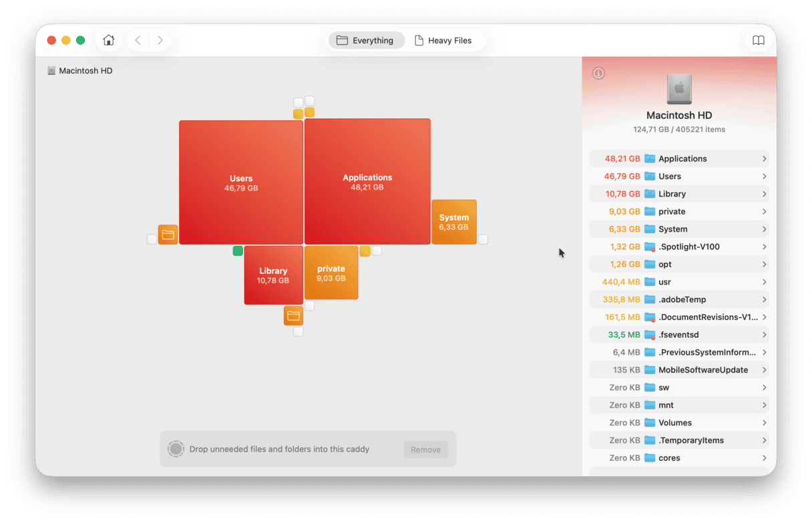Select the green block beside Library
This screenshot has width=812, height=523.
pos(238,251)
